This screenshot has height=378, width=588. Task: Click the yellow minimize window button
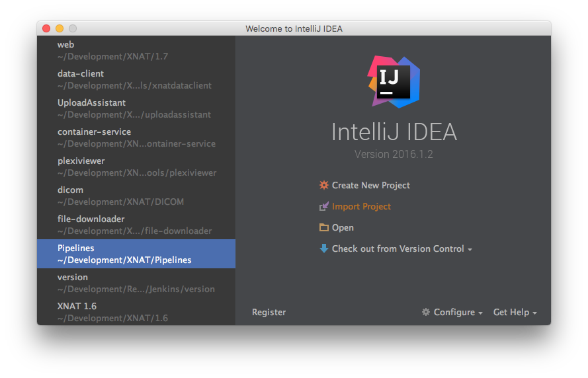(x=60, y=28)
